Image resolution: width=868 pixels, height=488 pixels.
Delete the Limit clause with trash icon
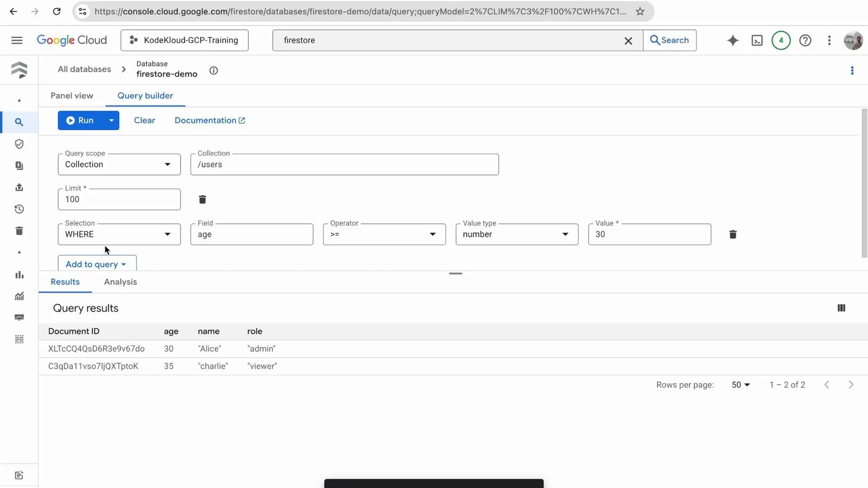(203, 199)
